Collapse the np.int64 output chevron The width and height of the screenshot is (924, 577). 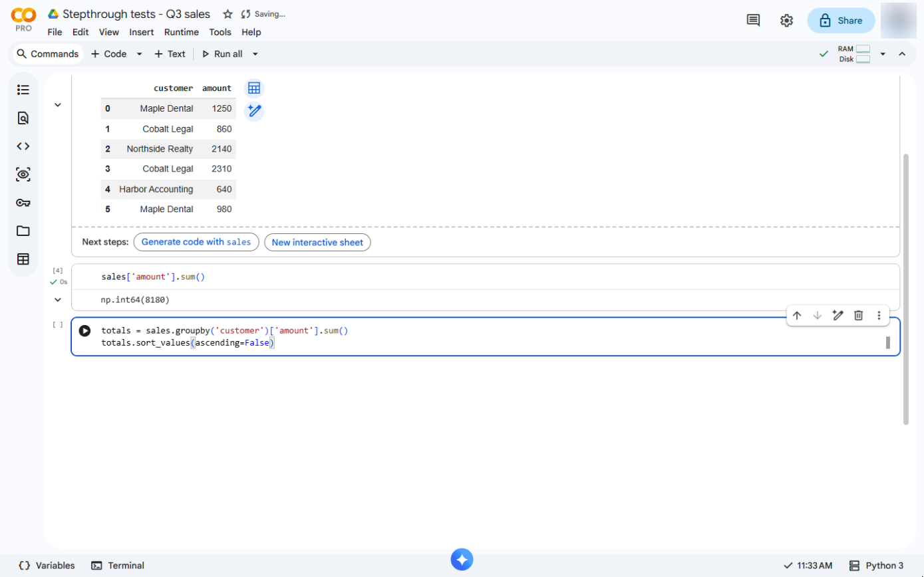pos(58,300)
